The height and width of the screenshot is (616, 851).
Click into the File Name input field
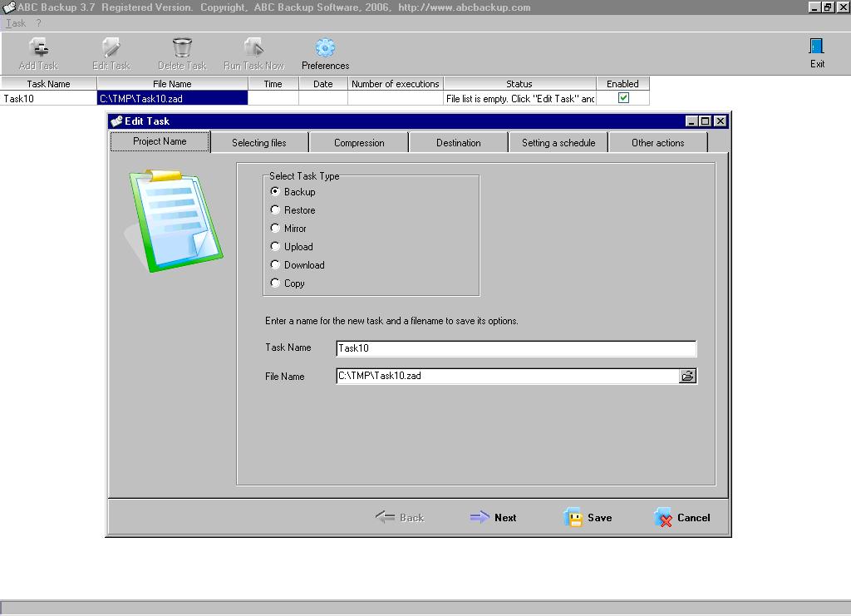tap(508, 376)
